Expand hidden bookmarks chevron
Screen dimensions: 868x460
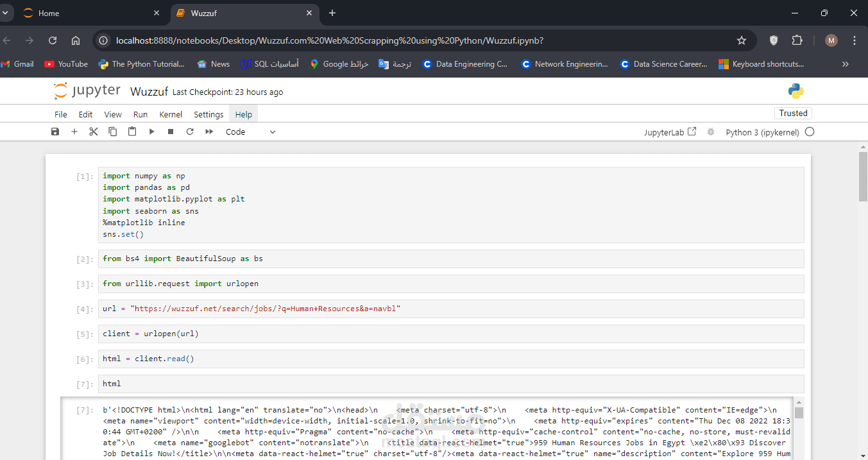click(x=845, y=64)
